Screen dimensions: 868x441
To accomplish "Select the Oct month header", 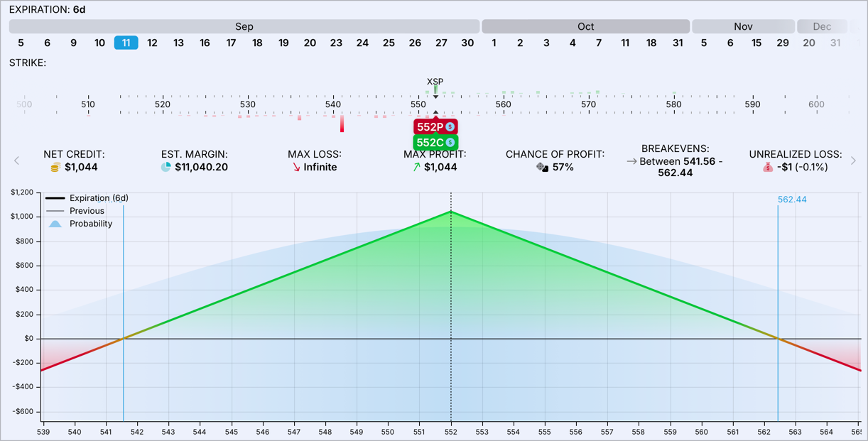I will pyautogui.click(x=585, y=26).
